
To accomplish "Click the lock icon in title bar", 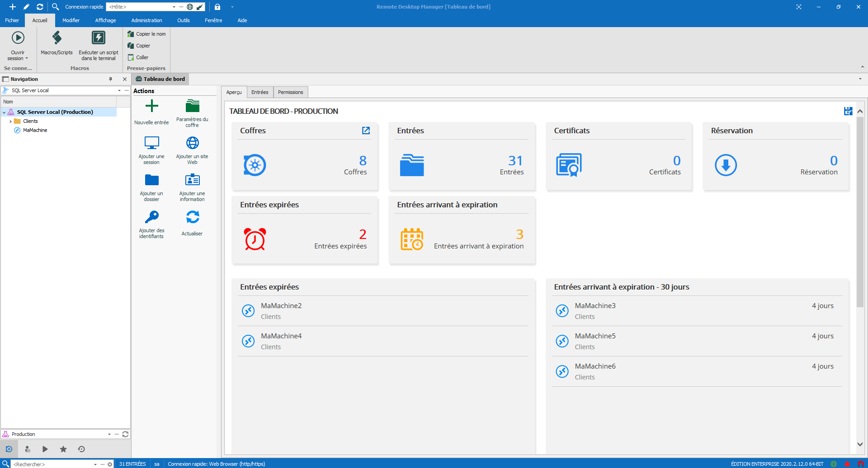I will coord(217,7).
